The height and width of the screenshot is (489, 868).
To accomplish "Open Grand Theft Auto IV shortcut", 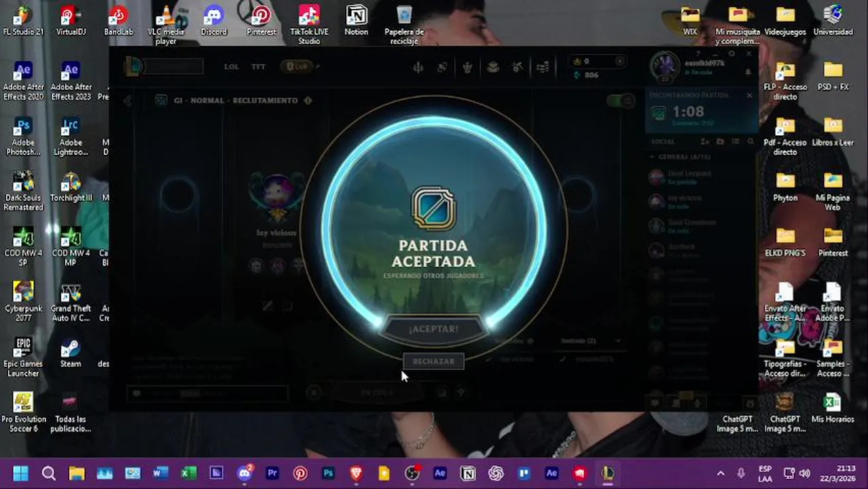I will 71,302.
